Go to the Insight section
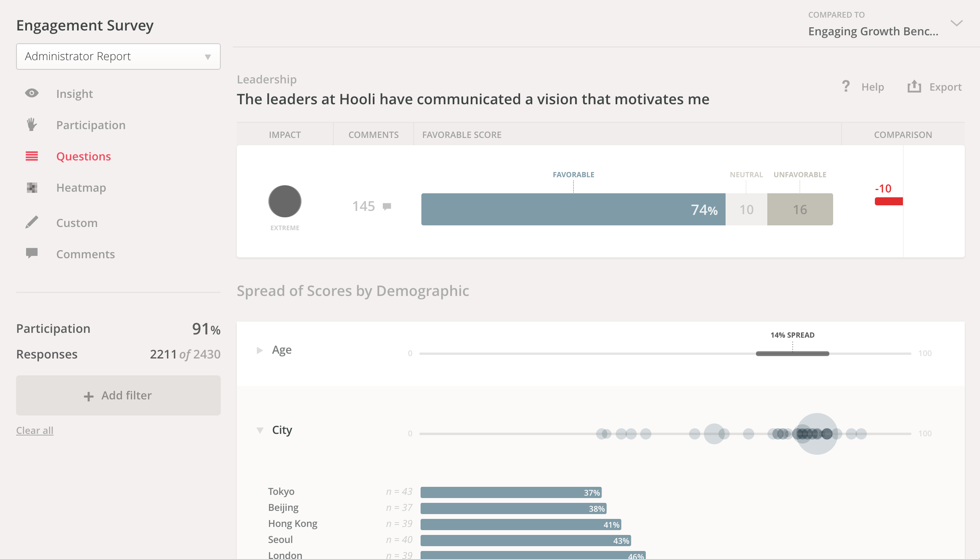Screen dimensions: 980x559 (75, 93)
